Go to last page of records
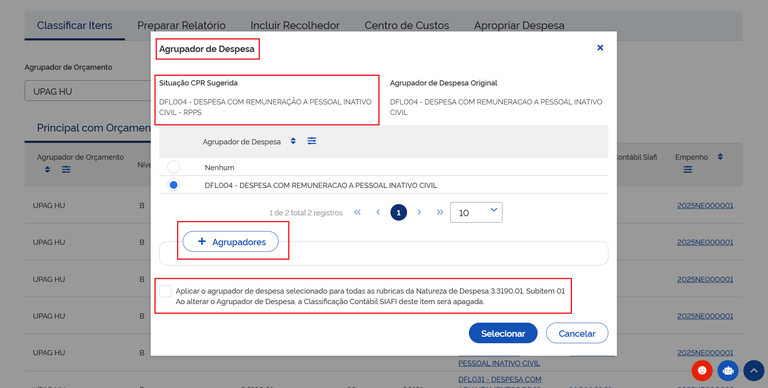 click(x=440, y=212)
